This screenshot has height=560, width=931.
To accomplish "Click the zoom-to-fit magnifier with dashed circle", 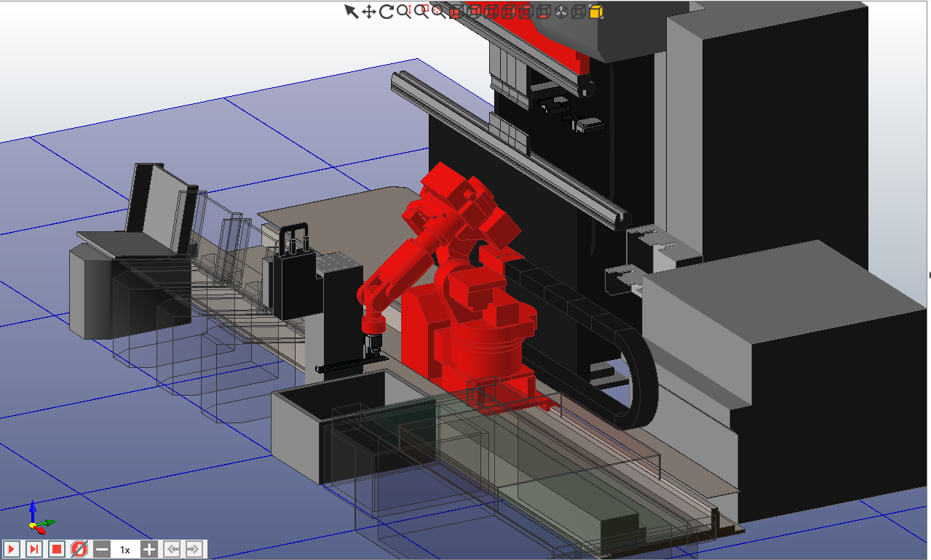I will tap(438, 11).
